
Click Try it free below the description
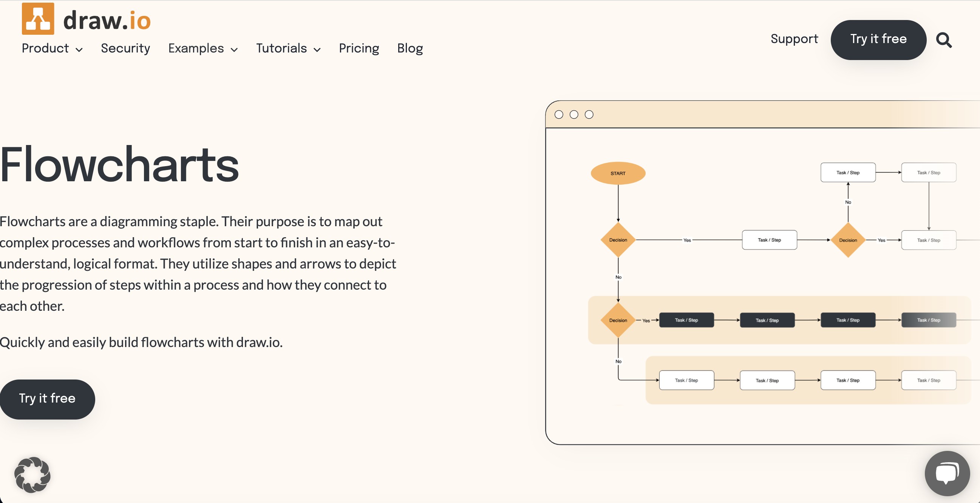(47, 399)
